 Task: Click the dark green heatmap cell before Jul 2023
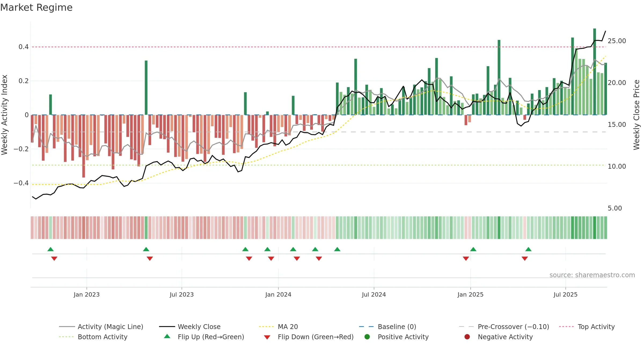(x=146, y=228)
